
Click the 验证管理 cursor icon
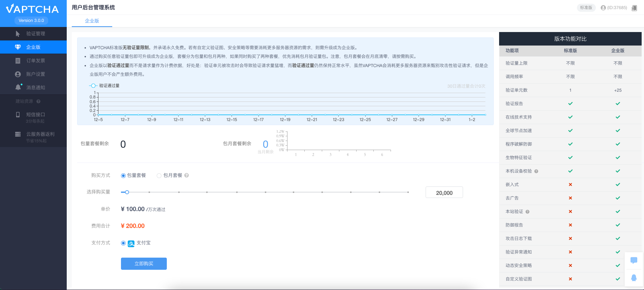pos(18,34)
